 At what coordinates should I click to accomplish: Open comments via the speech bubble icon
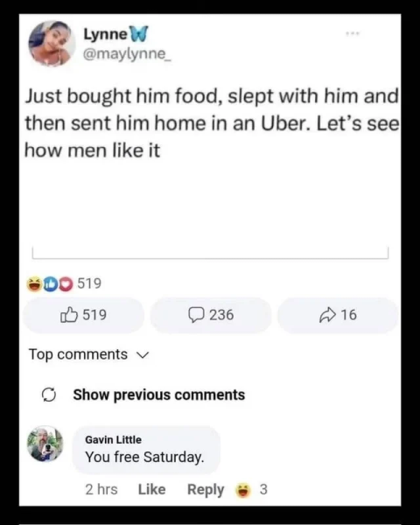click(196, 315)
